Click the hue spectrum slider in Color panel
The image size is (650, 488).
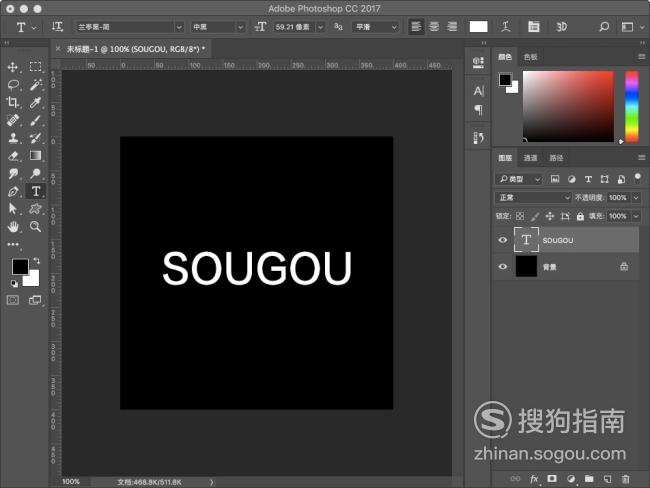pyautogui.click(x=632, y=107)
